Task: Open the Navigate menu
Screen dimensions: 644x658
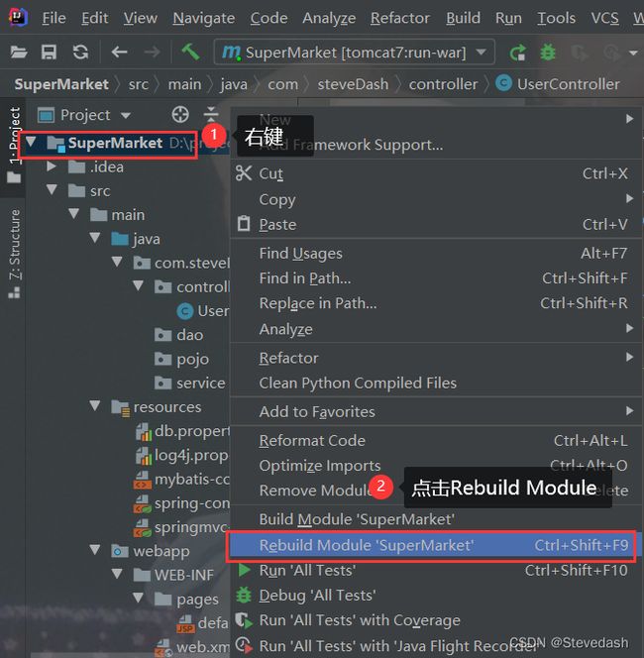Action: (x=203, y=18)
